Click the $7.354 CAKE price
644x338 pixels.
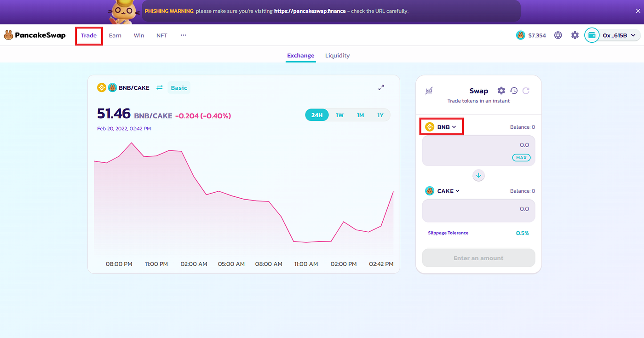coord(537,35)
